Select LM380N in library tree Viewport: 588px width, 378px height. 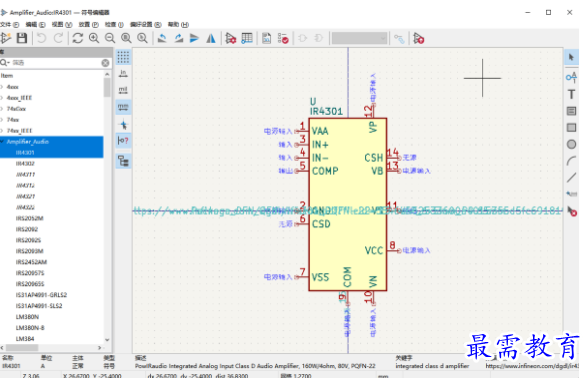tap(27, 317)
